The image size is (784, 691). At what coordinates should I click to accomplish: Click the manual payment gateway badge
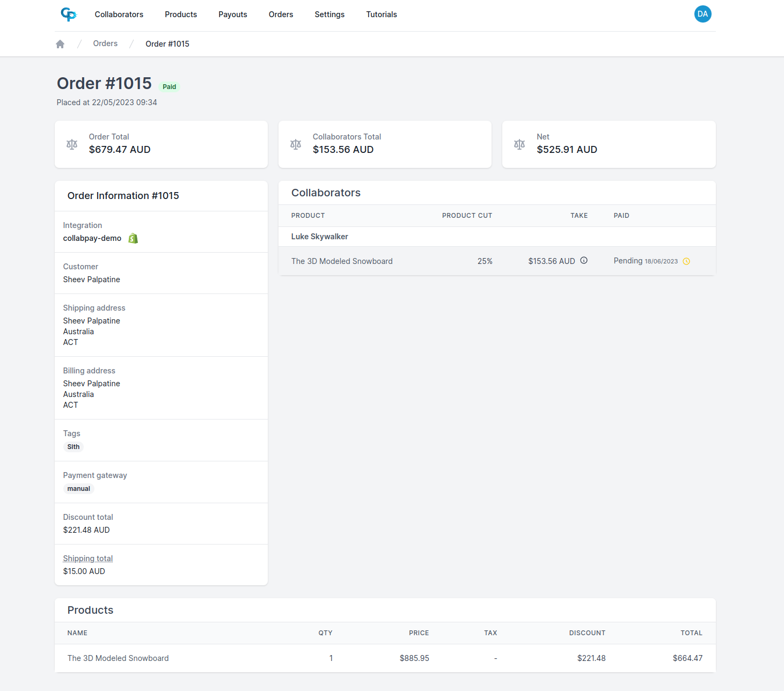tap(78, 488)
